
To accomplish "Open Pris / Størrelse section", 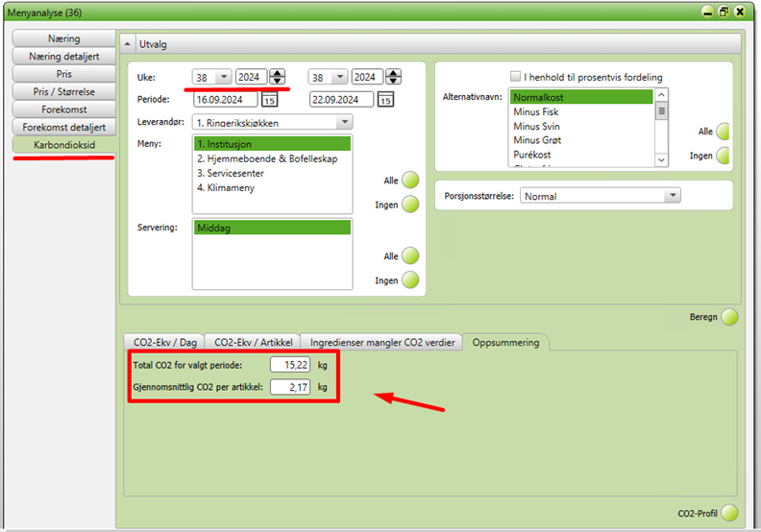I will [x=64, y=91].
